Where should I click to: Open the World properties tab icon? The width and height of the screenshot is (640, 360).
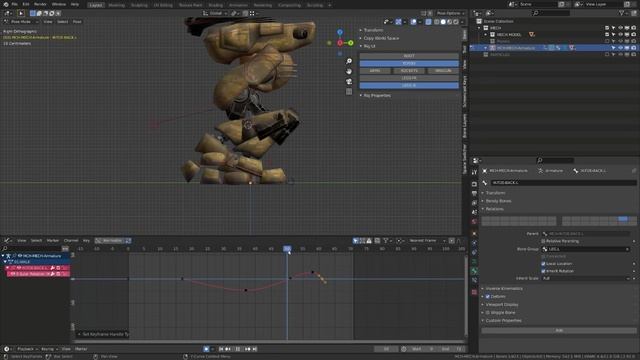point(474,222)
